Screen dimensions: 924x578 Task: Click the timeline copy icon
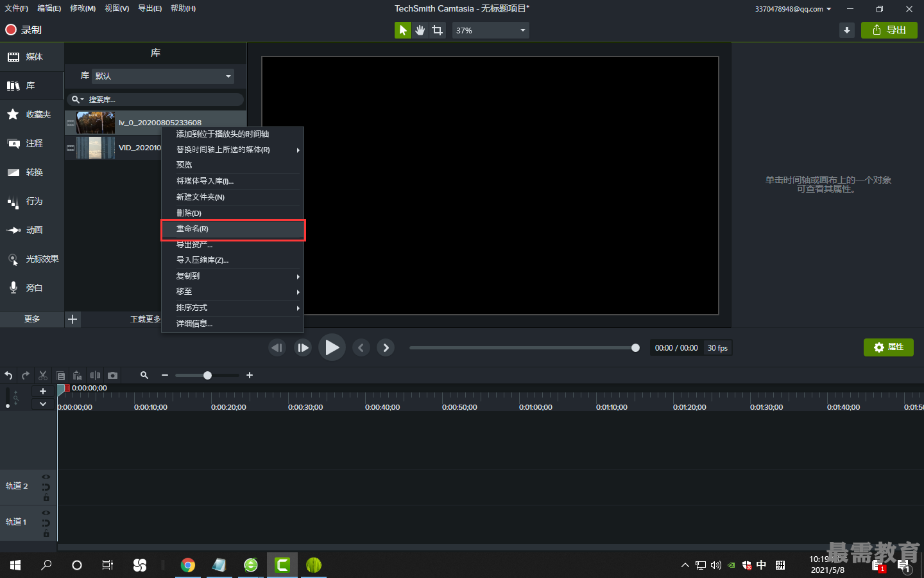pyautogui.click(x=61, y=375)
